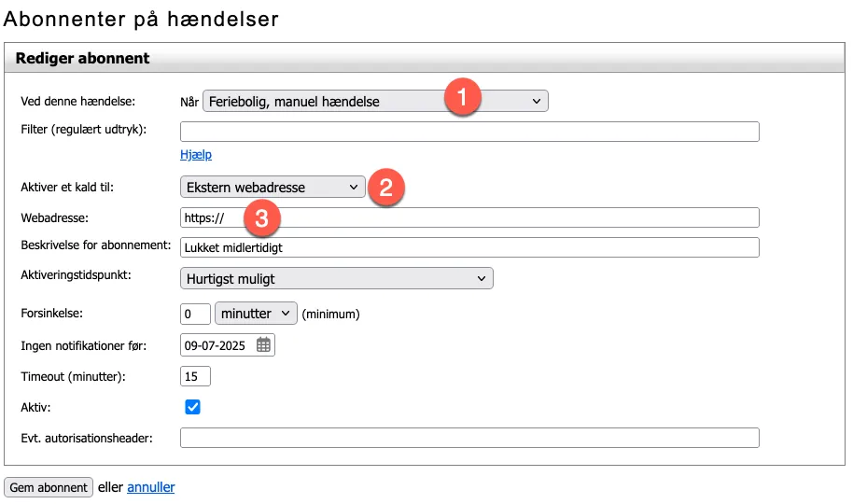Click the Timeout minutes field
The width and height of the screenshot is (853, 504).
[195, 376]
